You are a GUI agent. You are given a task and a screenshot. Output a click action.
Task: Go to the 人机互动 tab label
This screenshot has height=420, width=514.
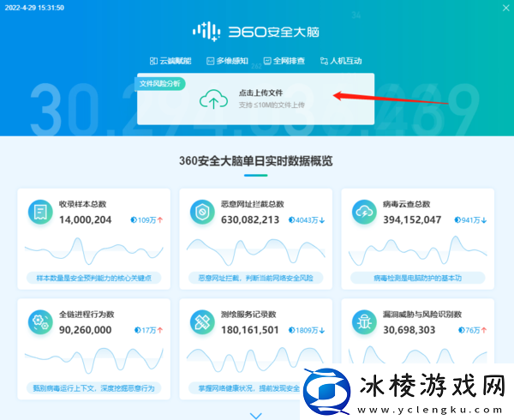346,61
